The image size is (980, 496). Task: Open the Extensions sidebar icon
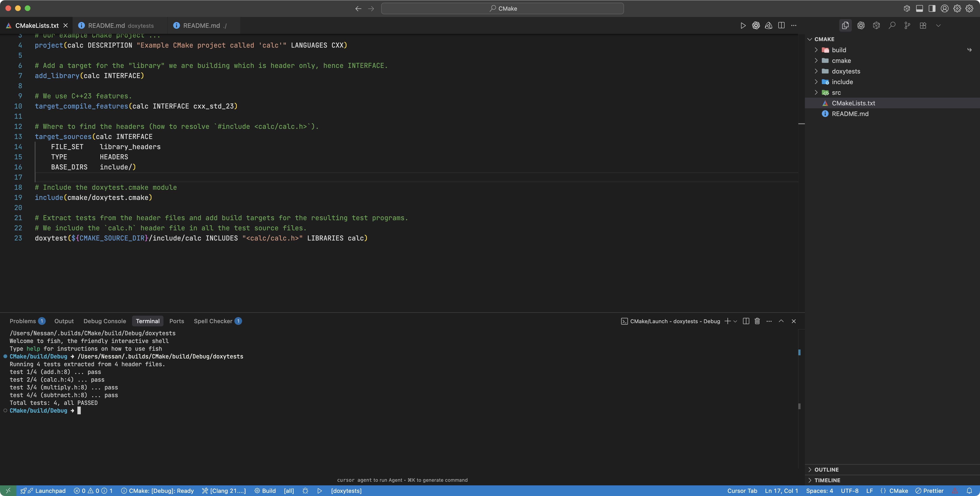[x=923, y=25]
